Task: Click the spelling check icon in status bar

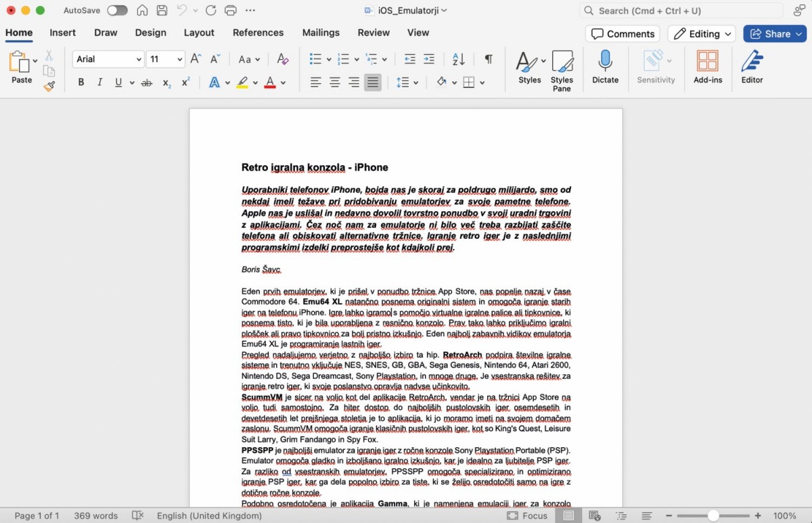Action: 138,516
